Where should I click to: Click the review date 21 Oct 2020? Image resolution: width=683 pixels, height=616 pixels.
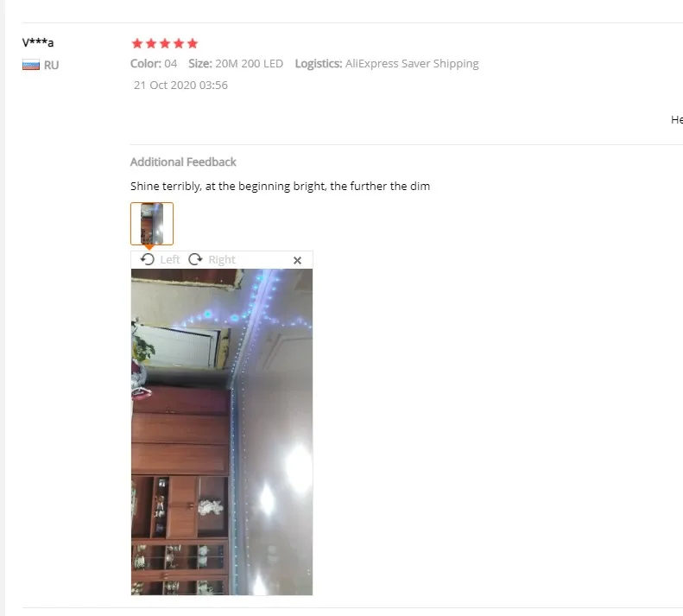(x=180, y=85)
